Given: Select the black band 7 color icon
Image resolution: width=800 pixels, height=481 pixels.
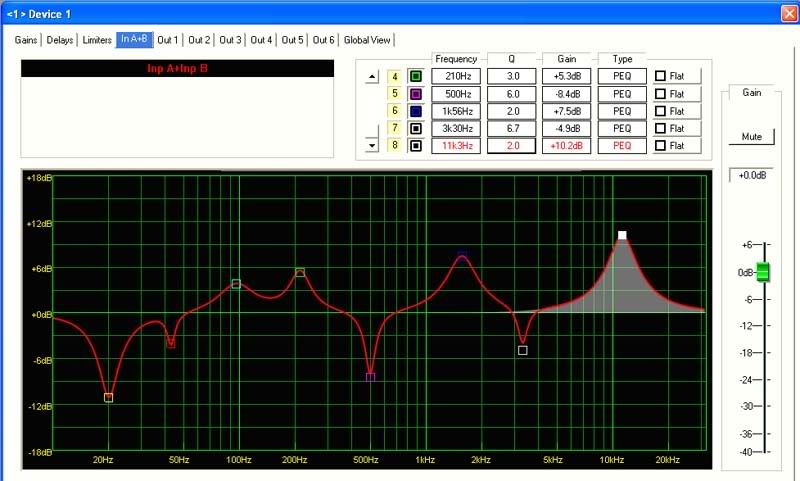Looking at the screenshot, I should [x=415, y=129].
